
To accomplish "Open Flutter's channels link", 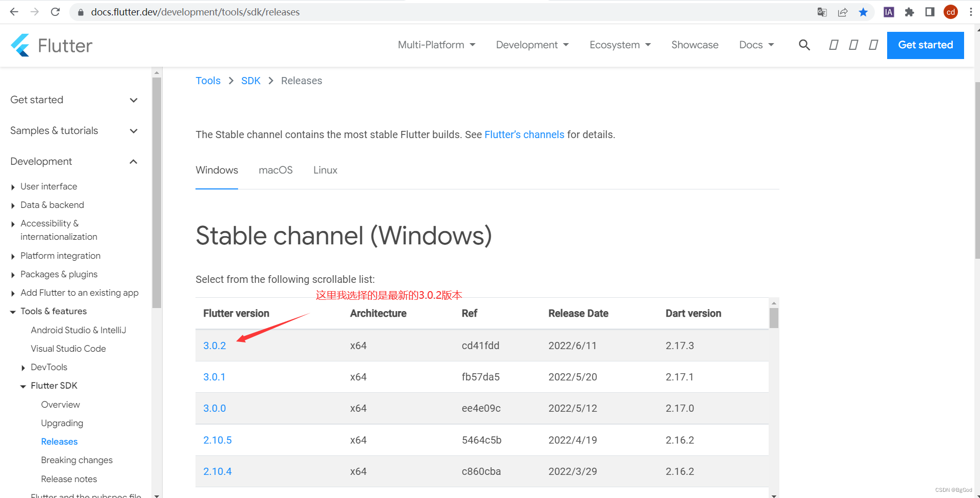I will [524, 135].
